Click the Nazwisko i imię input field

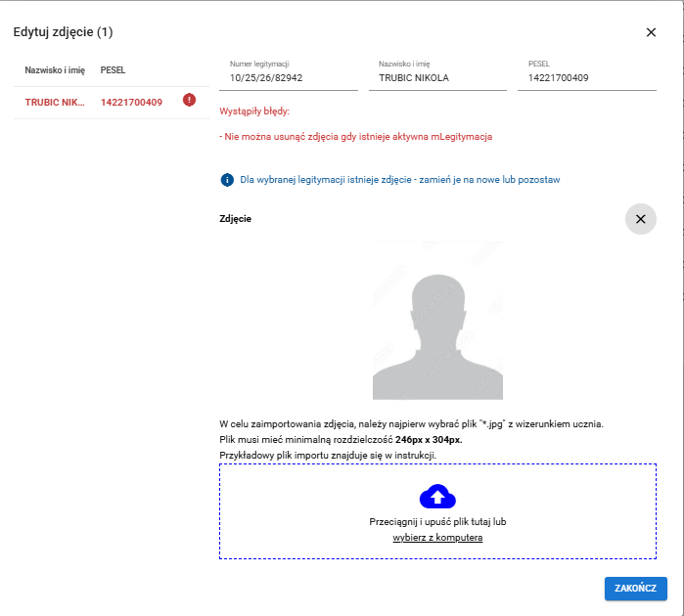pyautogui.click(x=437, y=77)
